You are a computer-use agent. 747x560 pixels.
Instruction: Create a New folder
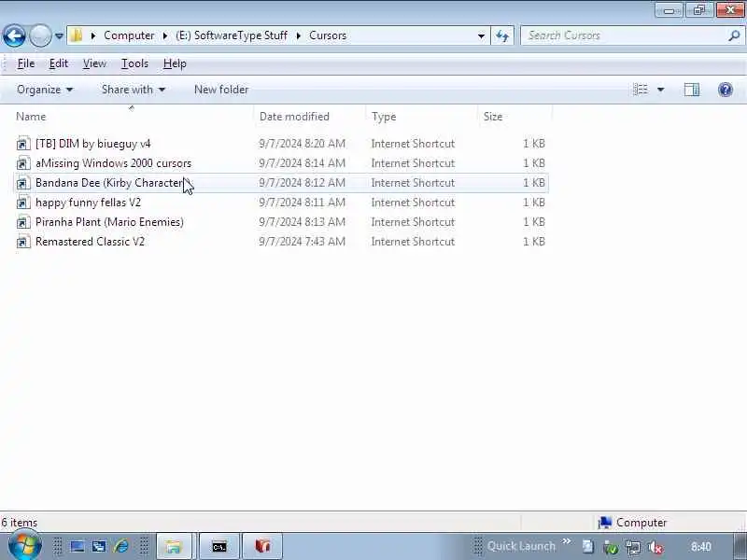click(221, 90)
